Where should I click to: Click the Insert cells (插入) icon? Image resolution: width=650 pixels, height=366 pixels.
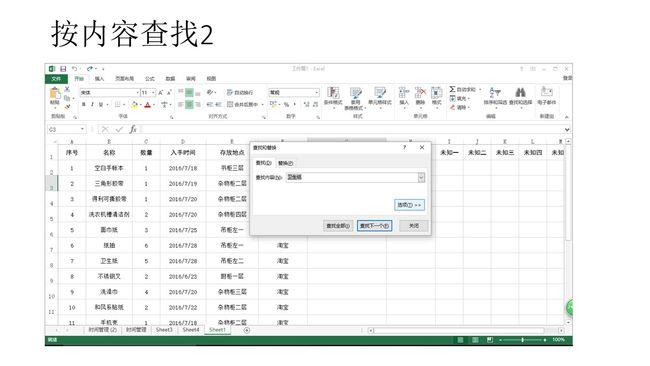404,93
